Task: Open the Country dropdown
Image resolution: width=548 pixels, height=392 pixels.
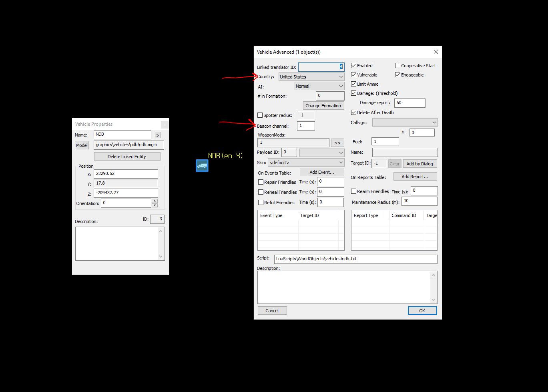Action: tap(311, 77)
